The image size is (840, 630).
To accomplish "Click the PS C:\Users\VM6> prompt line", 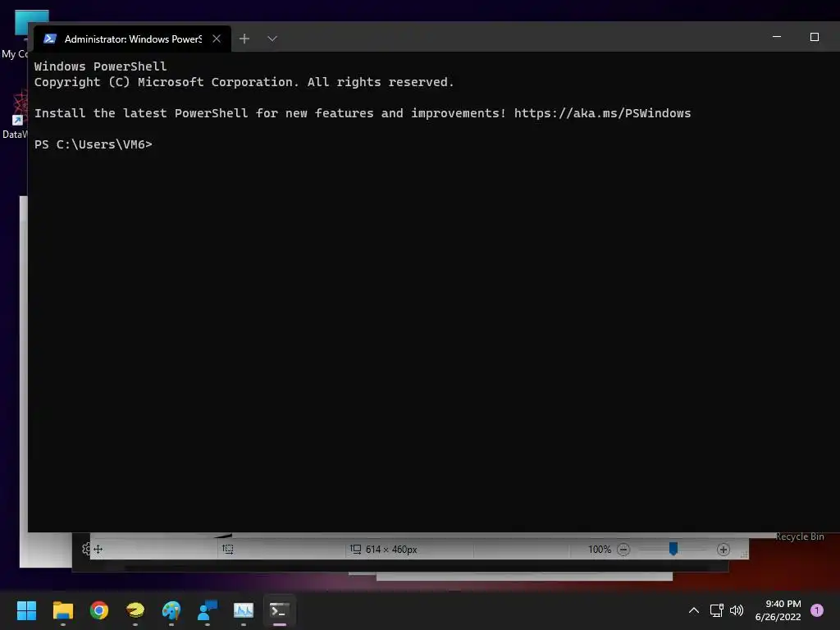I will [x=94, y=144].
